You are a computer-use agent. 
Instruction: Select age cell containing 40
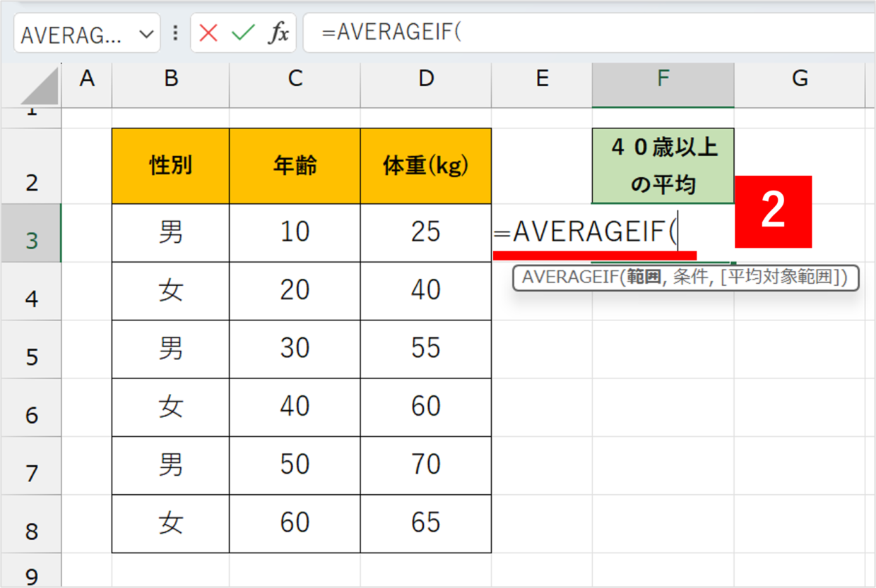(x=295, y=407)
